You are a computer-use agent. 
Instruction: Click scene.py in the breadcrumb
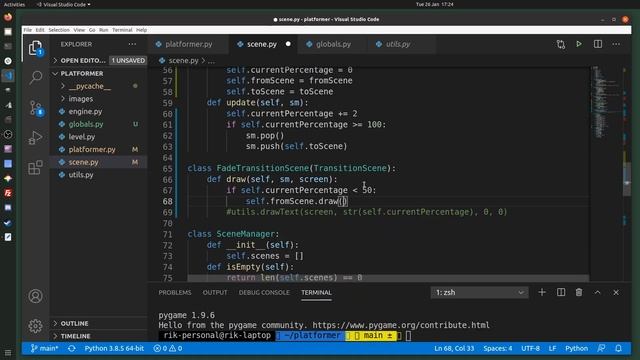pyautogui.click(x=183, y=61)
